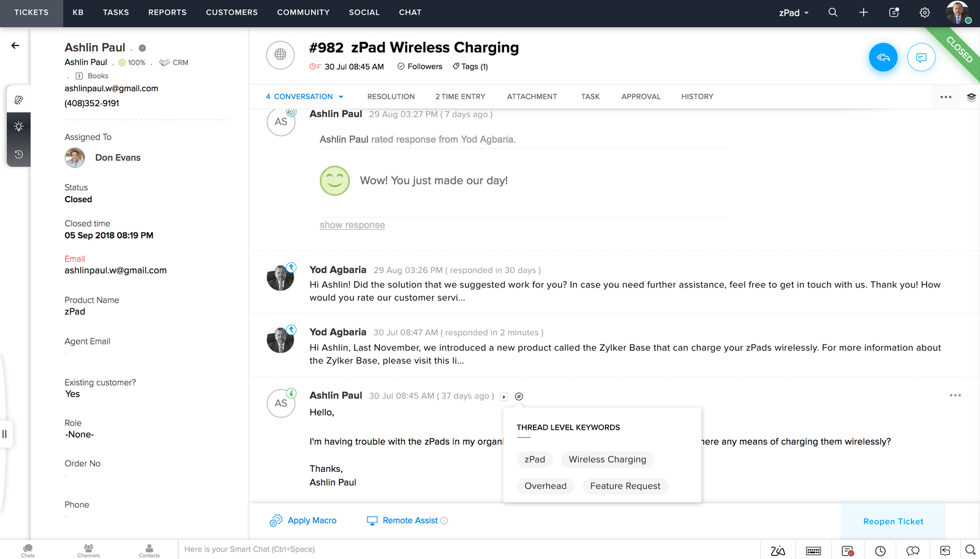Open the search icon in top bar
Image resolution: width=980 pixels, height=559 pixels.
pyautogui.click(x=832, y=12)
